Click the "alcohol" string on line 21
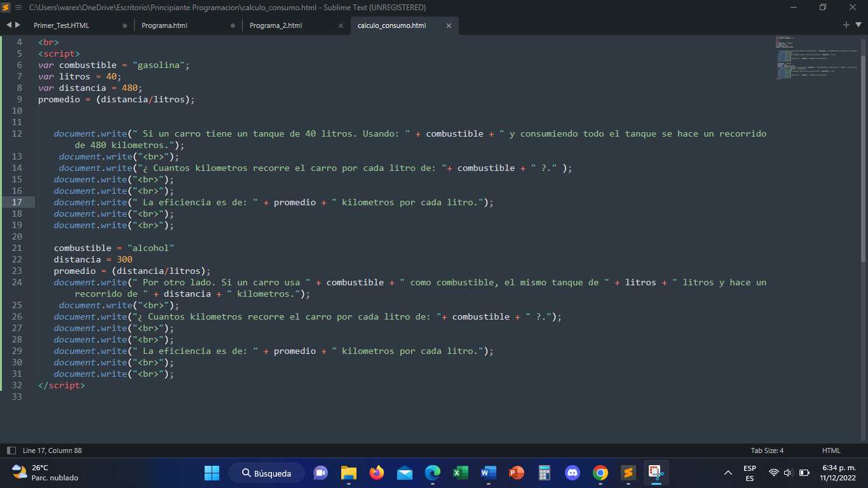 coord(151,248)
